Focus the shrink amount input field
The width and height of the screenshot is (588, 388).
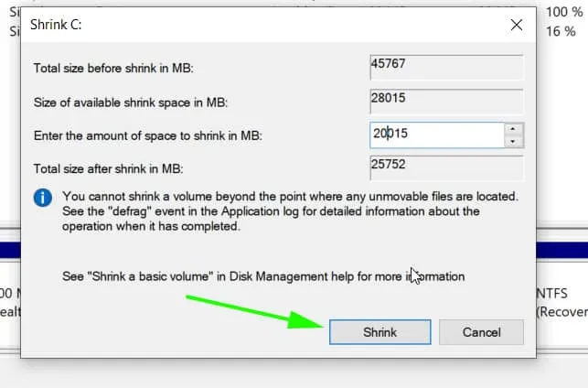[x=435, y=134]
